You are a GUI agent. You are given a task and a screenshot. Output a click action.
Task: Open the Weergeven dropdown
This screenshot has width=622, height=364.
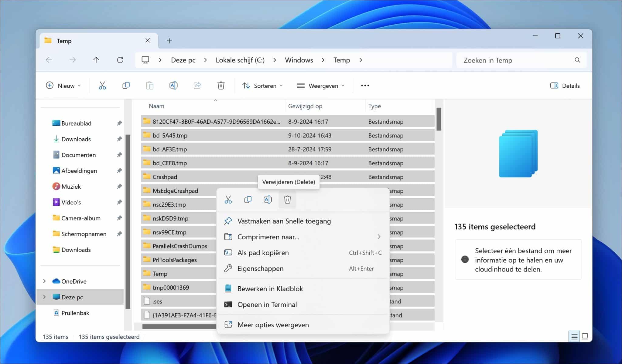point(321,86)
